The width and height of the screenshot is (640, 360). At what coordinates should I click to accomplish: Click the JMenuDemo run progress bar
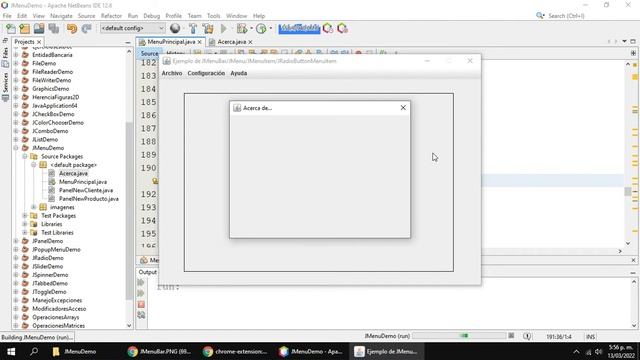[x=459, y=336]
